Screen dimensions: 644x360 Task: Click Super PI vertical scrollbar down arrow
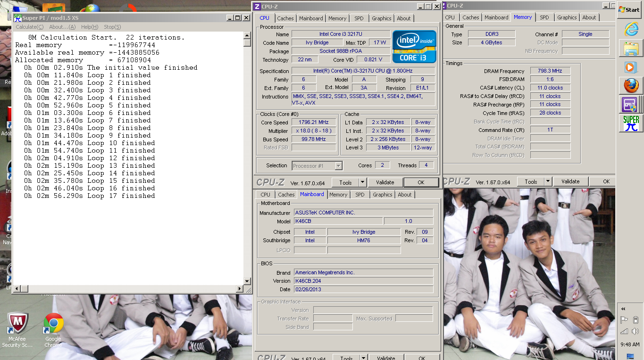(x=247, y=280)
